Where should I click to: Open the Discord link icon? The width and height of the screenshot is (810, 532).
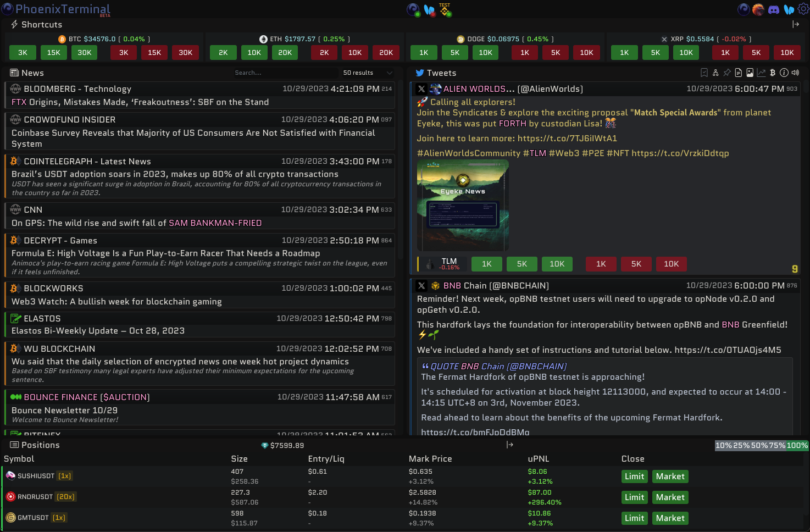pos(774,9)
